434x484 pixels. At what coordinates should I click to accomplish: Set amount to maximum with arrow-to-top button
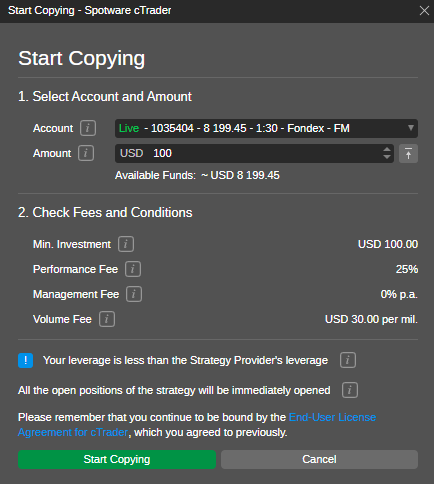[408, 154]
